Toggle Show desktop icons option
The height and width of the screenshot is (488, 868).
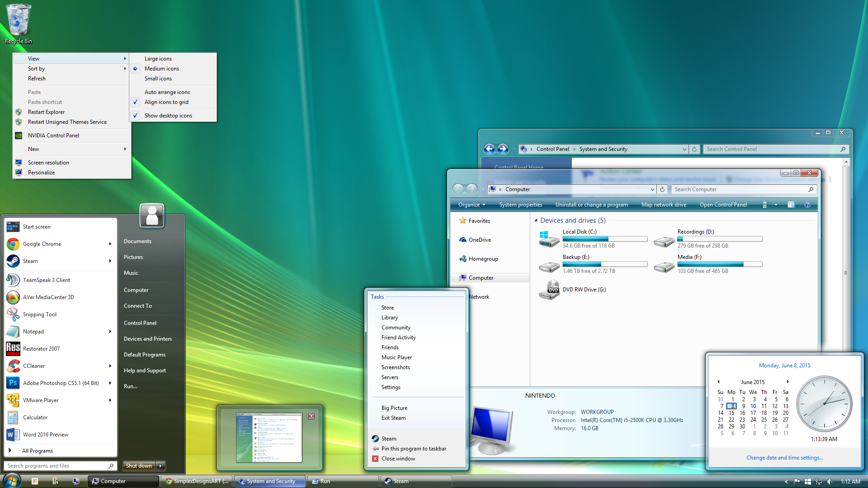pyautogui.click(x=168, y=115)
